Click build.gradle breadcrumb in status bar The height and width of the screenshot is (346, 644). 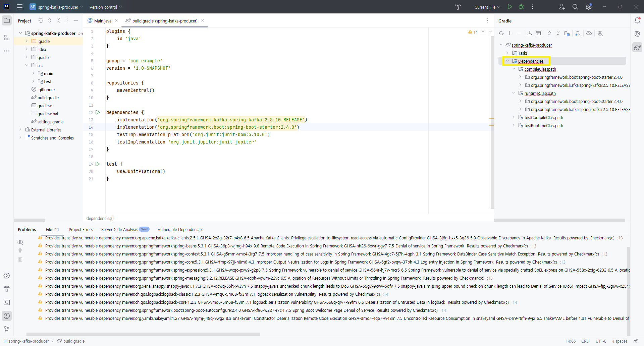[71, 341]
